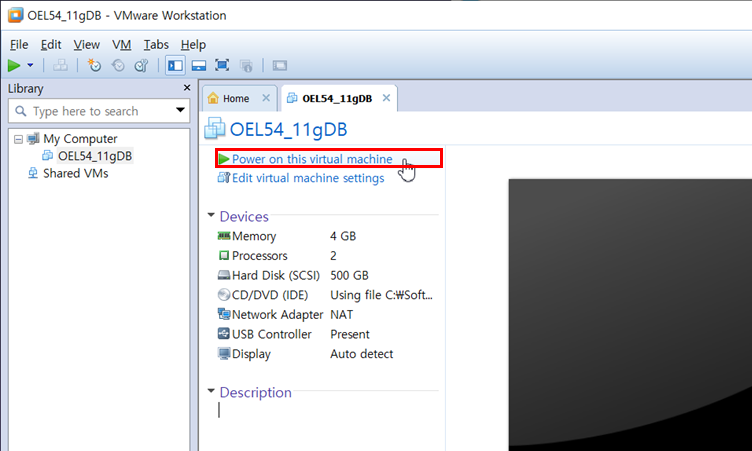The image size is (752, 451).
Task: Open the library search filter dropdown
Action: click(180, 110)
